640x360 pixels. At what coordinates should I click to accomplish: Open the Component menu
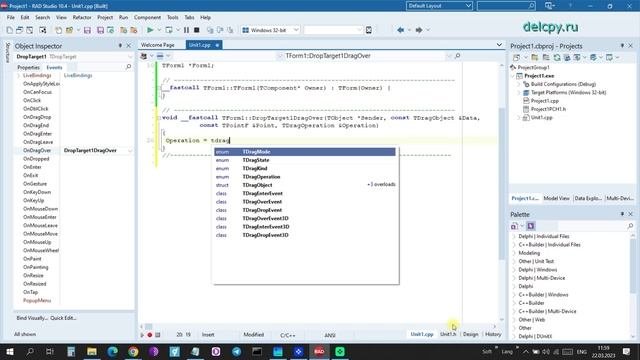pos(147,18)
